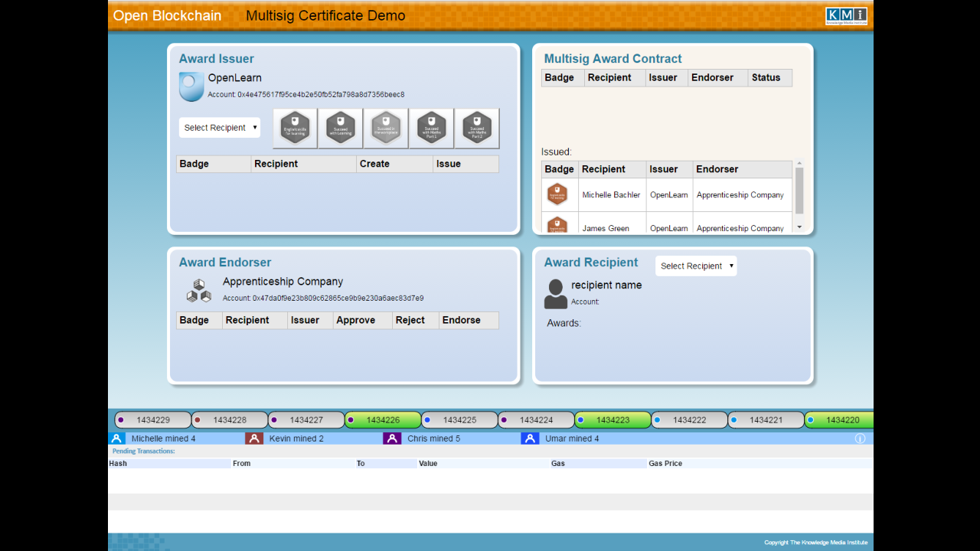Click Umar's blue miner icon
Screen dimensions: 980x551
coord(530,439)
